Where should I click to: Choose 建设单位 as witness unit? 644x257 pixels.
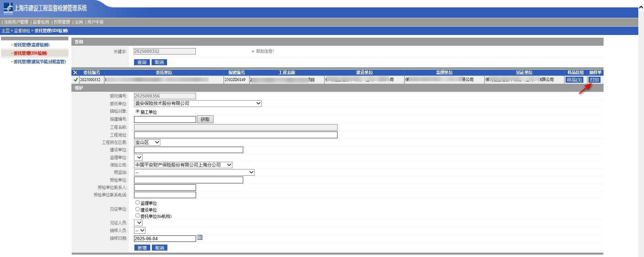coord(137,209)
